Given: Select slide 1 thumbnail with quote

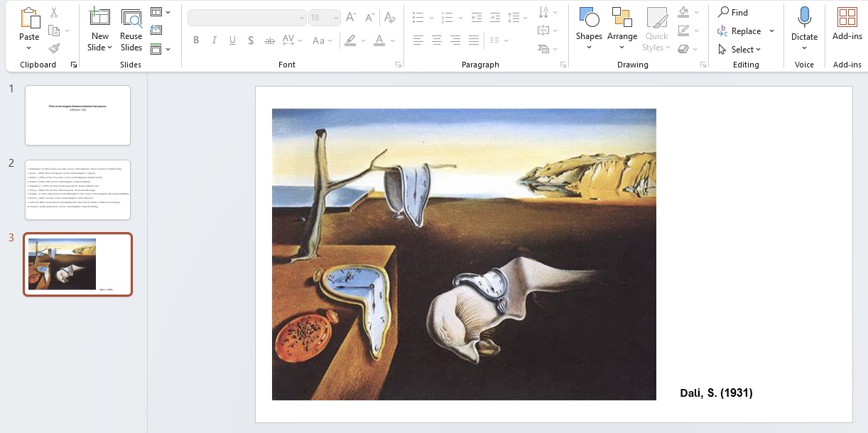Looking at the screenshot, I should pos(78,115).
